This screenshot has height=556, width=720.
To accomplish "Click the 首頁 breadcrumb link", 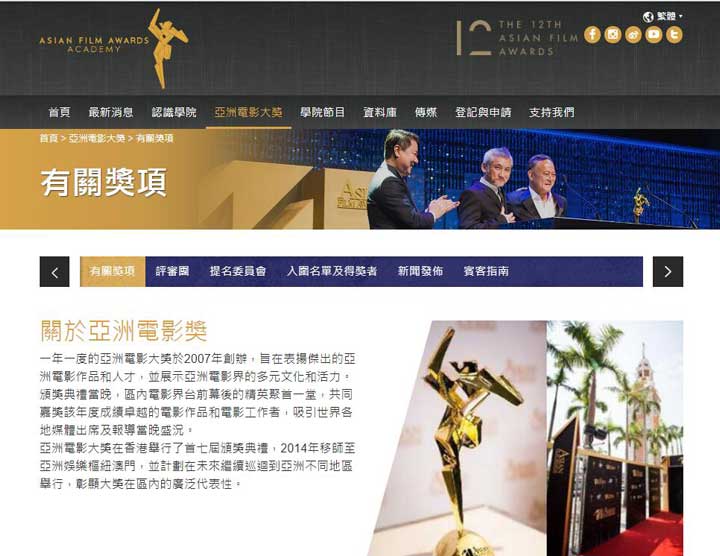I will click(49, 138).
